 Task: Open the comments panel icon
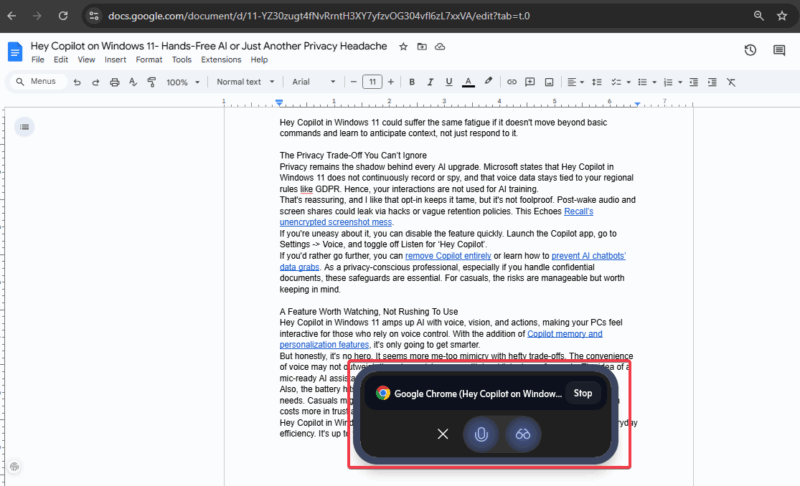779,50
